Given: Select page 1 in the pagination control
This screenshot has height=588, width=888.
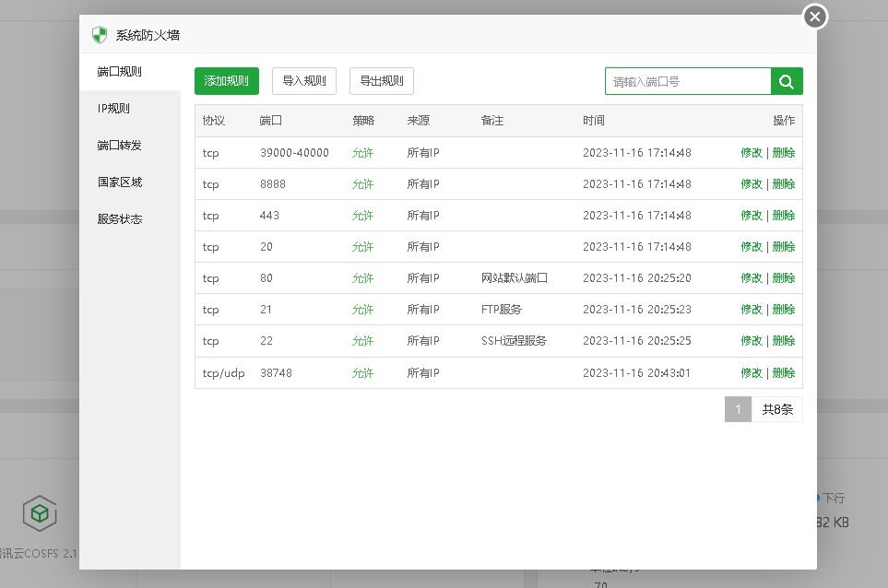Looking at the screenshot, I should [x=738, y=408].
